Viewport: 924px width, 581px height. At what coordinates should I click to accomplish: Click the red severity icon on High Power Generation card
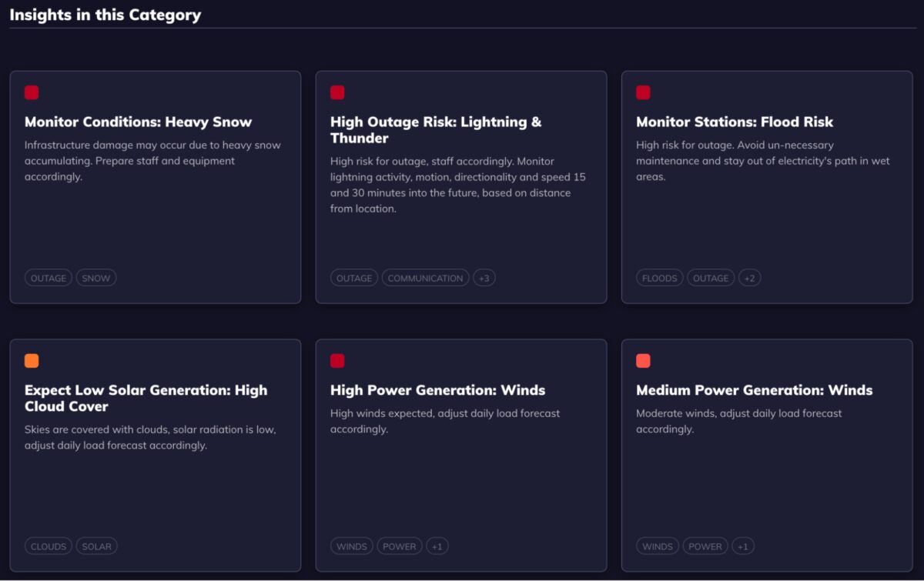(x=337, y=360)
